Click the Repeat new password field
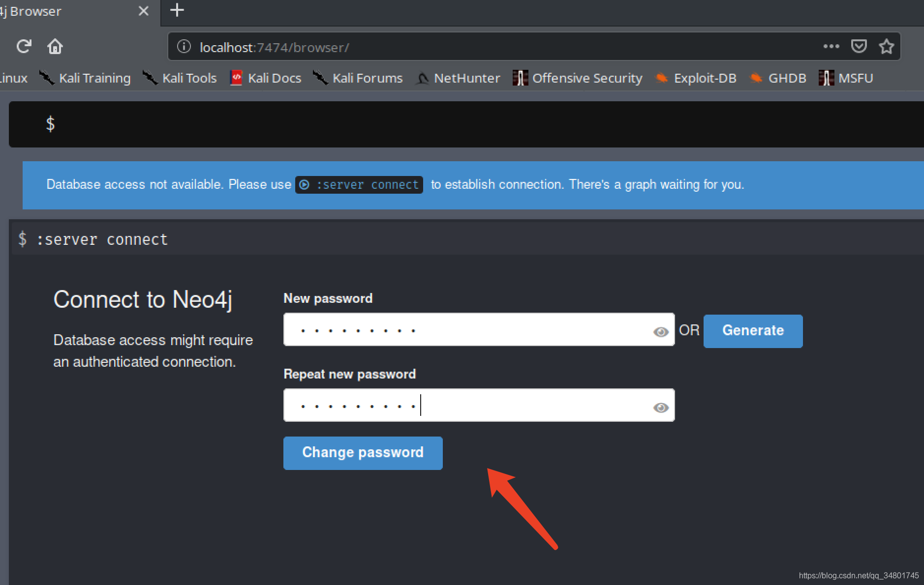 click(479, 405)
